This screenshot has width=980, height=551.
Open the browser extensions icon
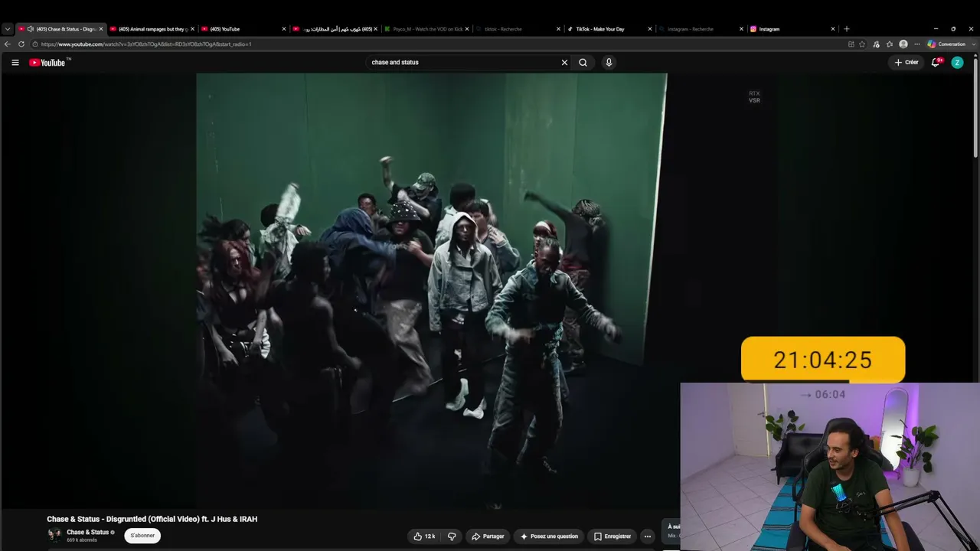(x=876, y=44)
